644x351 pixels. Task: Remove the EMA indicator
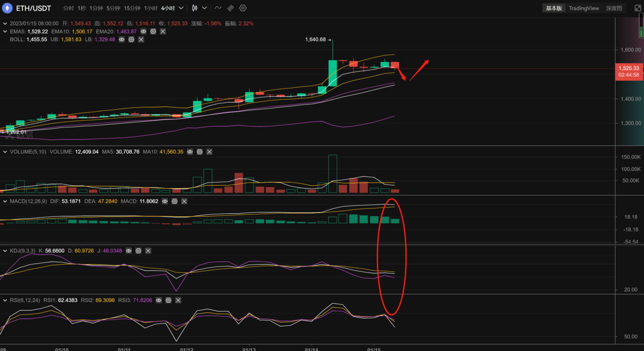click(163, 32)
